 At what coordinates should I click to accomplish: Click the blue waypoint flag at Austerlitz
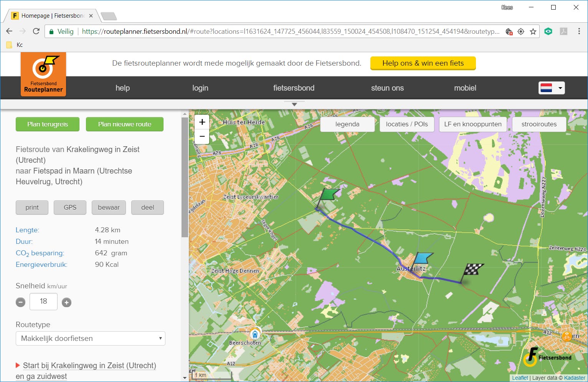[423, 258]
